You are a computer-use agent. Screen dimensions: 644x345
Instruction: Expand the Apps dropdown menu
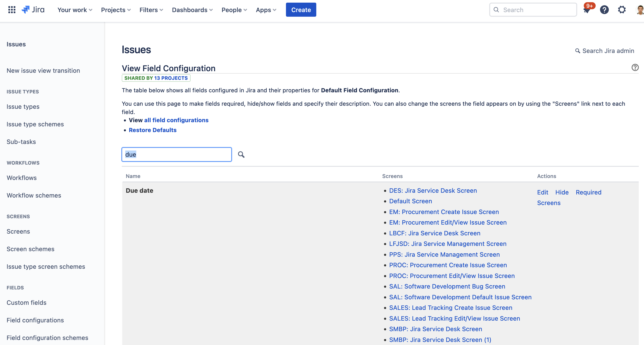(x=266, y=10)
